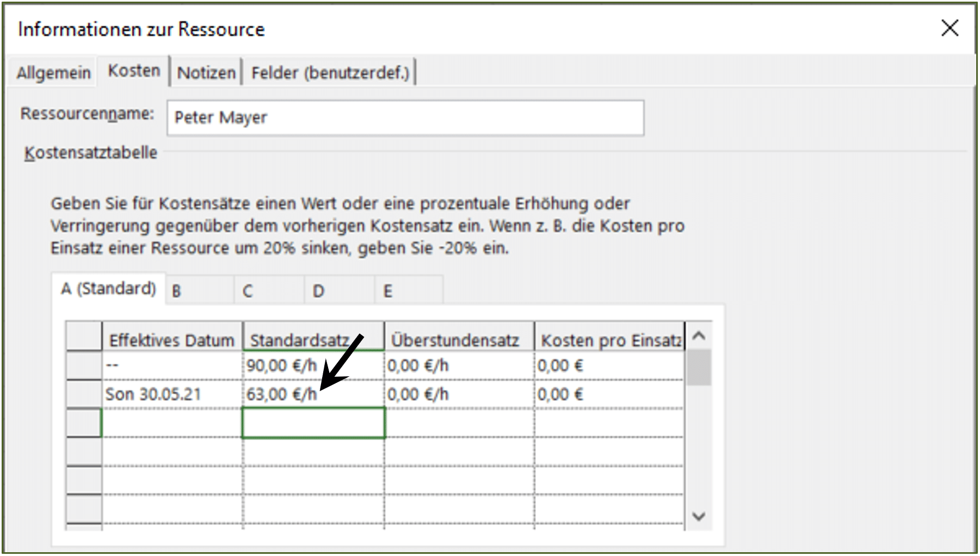This screenshot has width=980, height=556.
Task: Open cost rate table D
Action: click(x=340, y=290)
